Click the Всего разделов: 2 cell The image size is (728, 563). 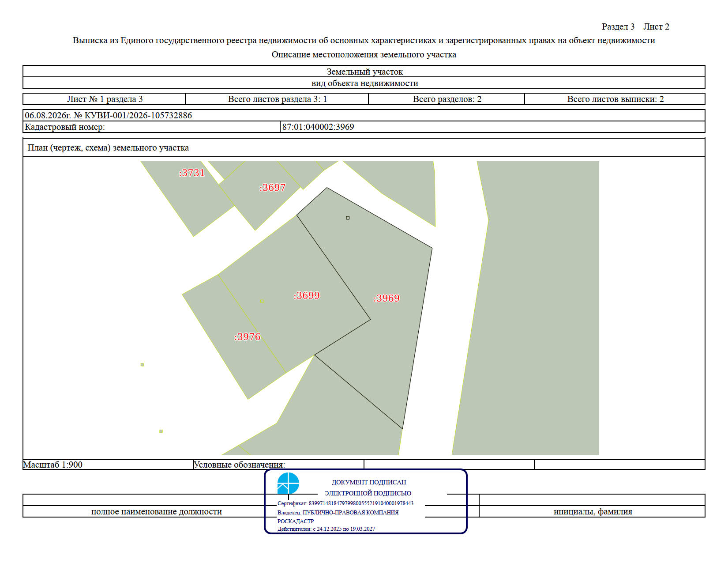[x=447, y=99]
